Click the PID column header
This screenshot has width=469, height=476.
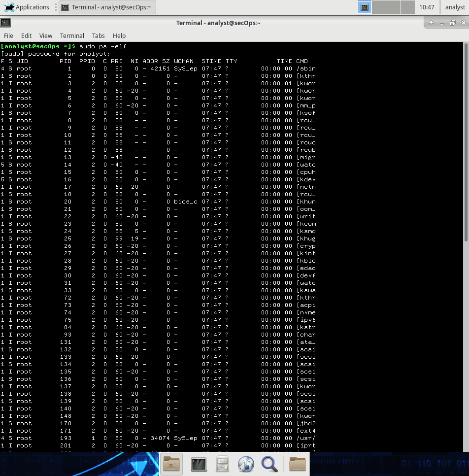coord(66,61)
